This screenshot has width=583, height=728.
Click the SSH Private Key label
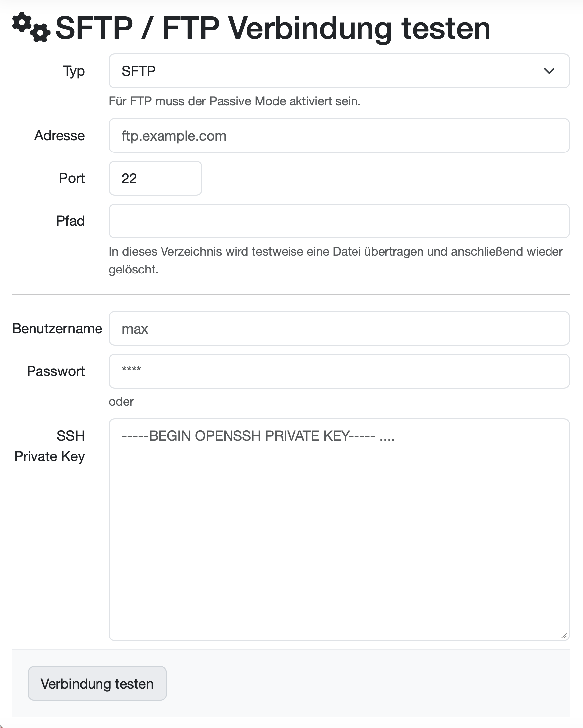(x=50, y=446)
